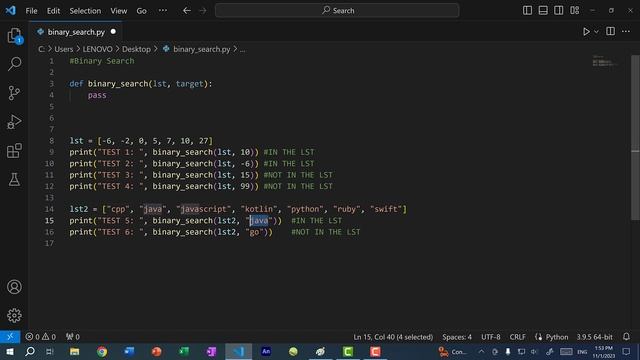Viewport: 640px width, 360px height.
Task: Toggle the secondary side bar layout icon
Action: click(x=558, y=10)
